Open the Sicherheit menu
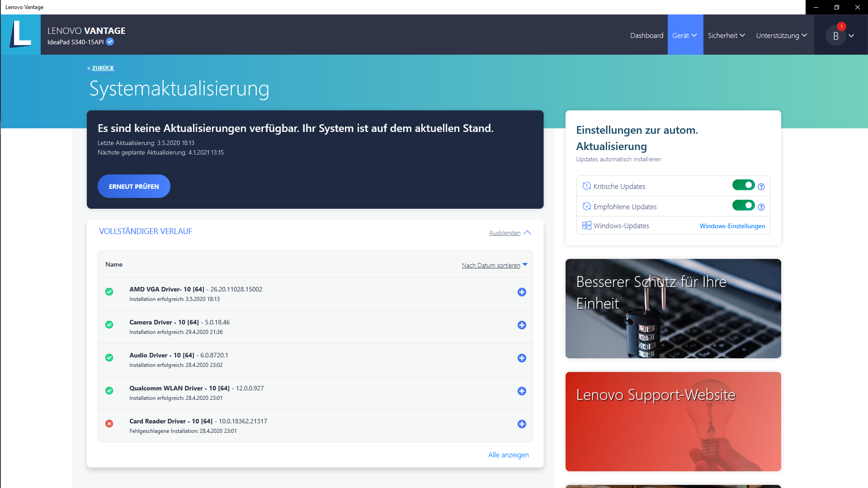This screenshot has height=488, width=868. (726, 35)
